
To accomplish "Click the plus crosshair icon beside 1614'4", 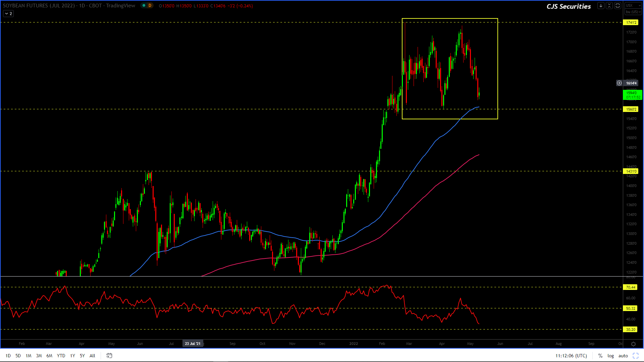I will coord(619,83).
